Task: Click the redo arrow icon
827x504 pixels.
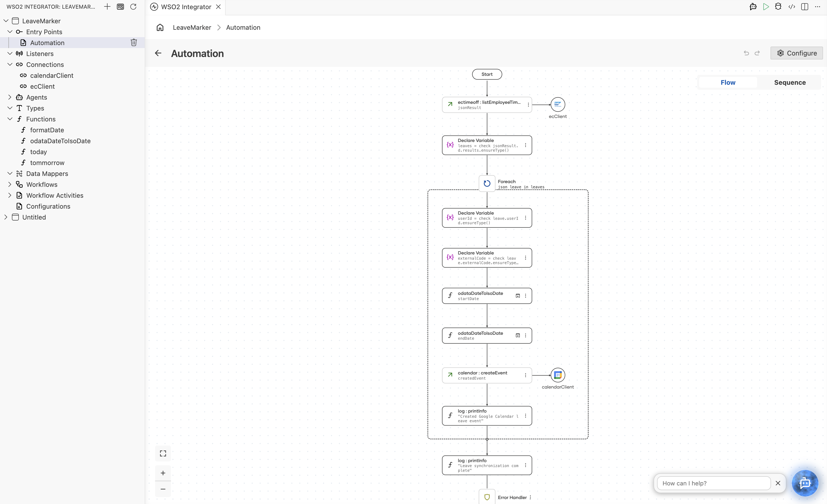Action: coord(757,53)
